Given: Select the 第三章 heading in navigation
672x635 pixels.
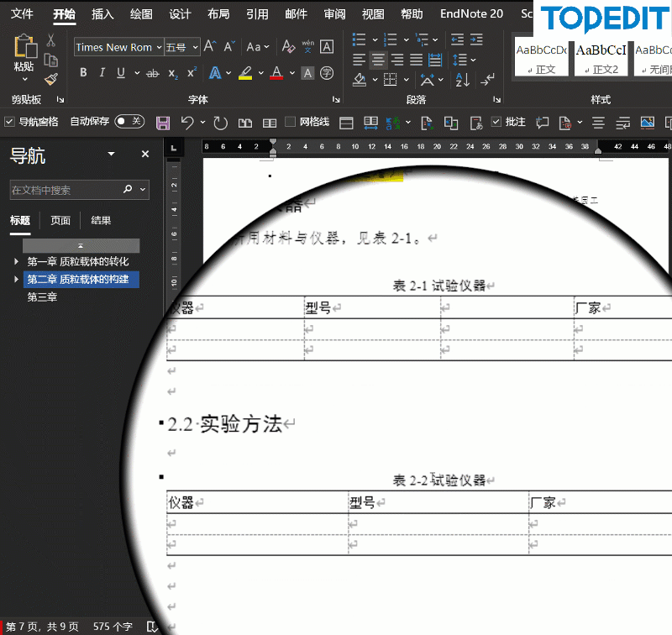Looking at the screenshot, I should [x=42, y=297].
